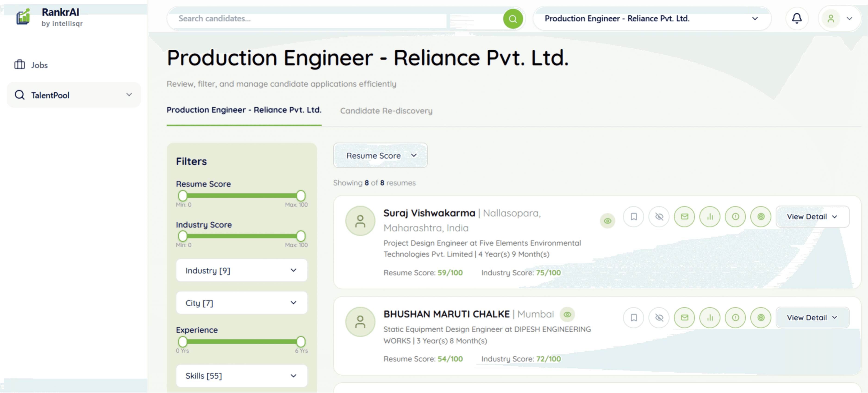The height and width of the screenshot is (393, 868).
Task: Select the Production Engineer - Reliance Pvt. Ltd. tab
Action: [244, 110]
